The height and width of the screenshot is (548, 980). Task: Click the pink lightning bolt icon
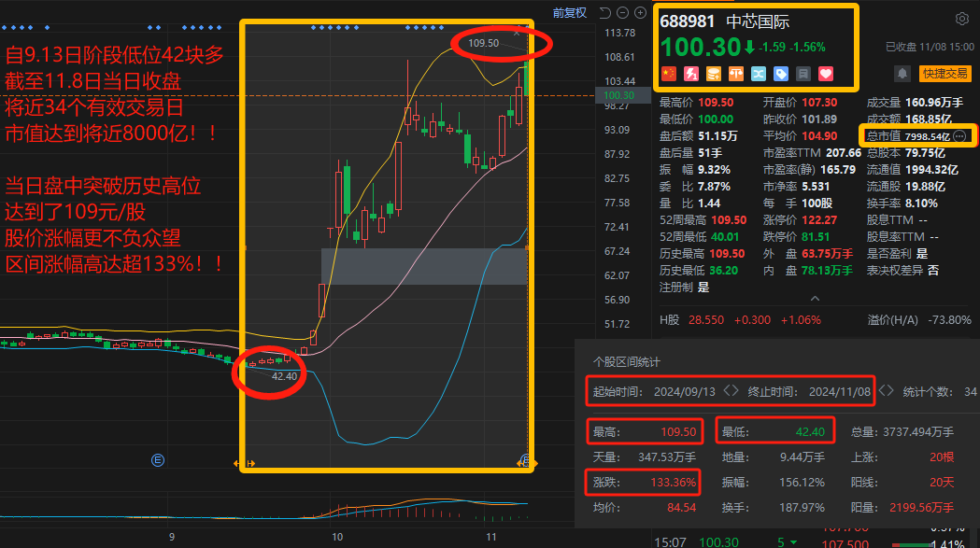[x=690, y=74]
